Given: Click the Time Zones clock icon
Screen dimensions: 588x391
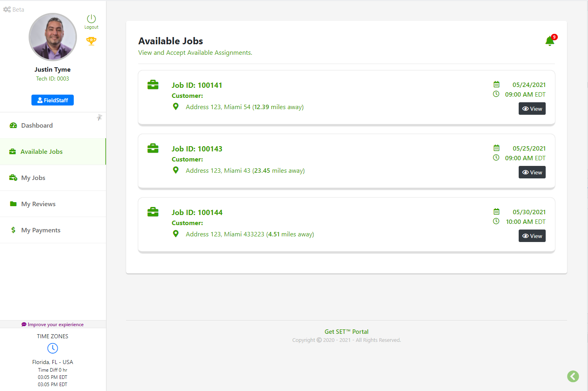Looking at the screenshot, I should click(x=52, y=348).
